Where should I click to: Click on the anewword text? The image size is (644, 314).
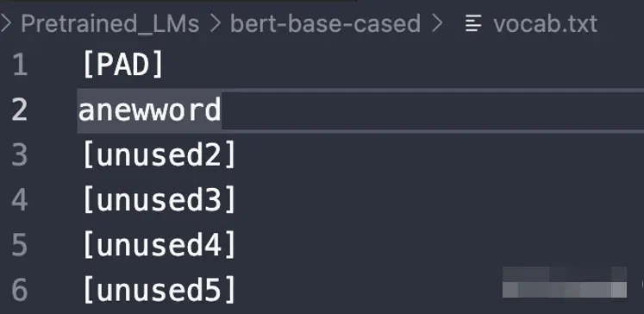(x=149, y=110)
